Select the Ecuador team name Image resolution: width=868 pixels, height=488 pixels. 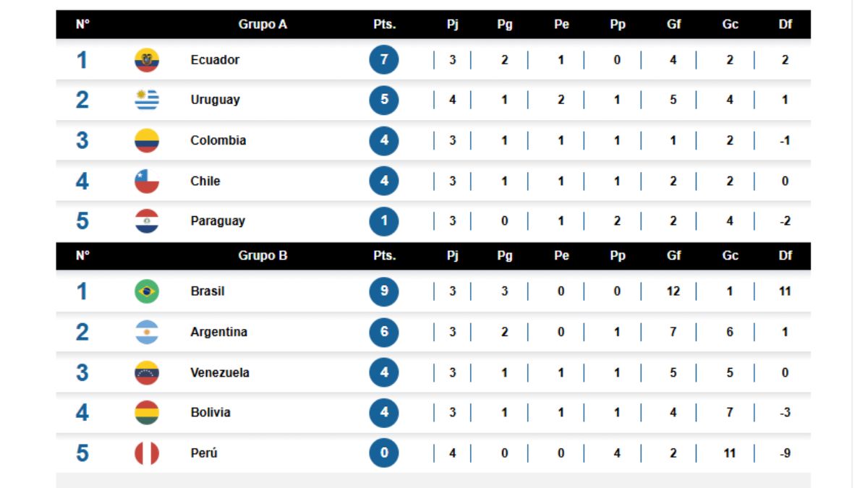coord(215,60)
